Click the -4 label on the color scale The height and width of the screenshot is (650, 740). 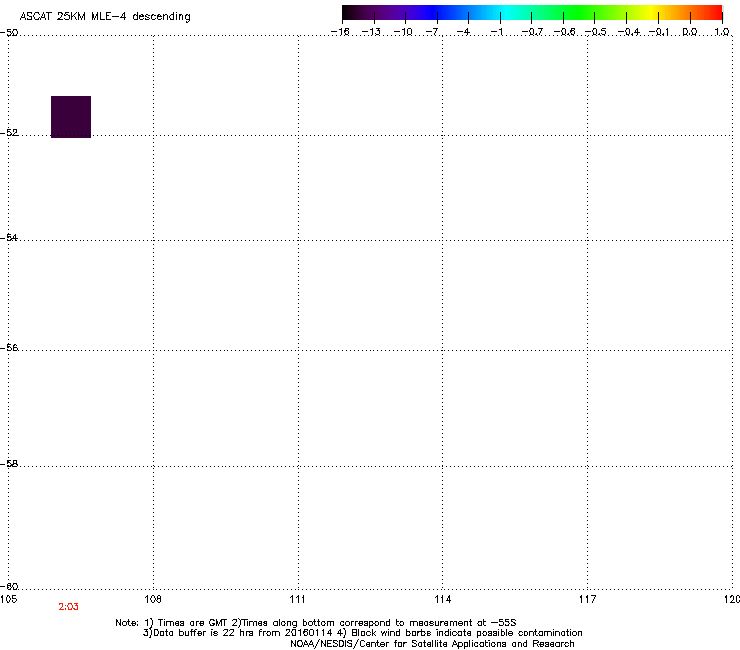coord(464,32)
